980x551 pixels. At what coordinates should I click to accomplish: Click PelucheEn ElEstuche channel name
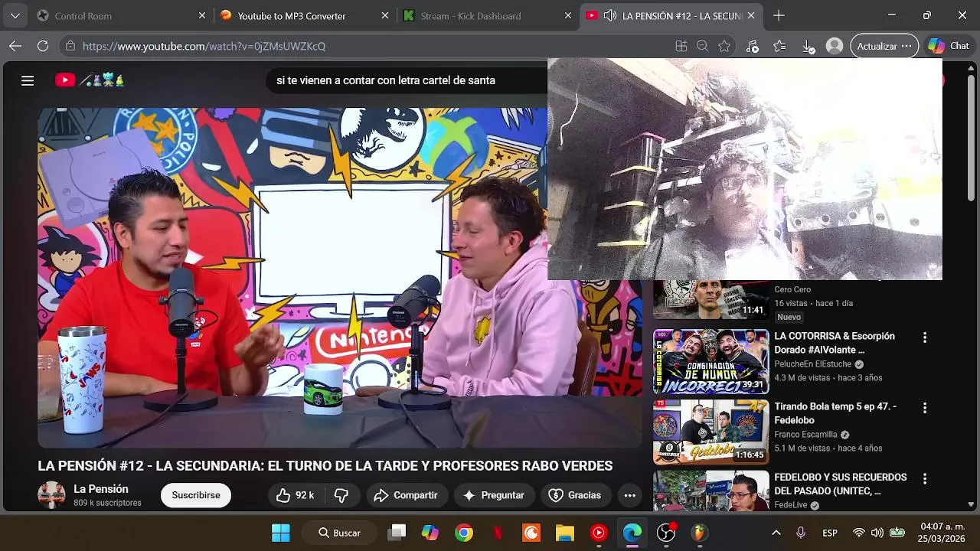[812, 364]
